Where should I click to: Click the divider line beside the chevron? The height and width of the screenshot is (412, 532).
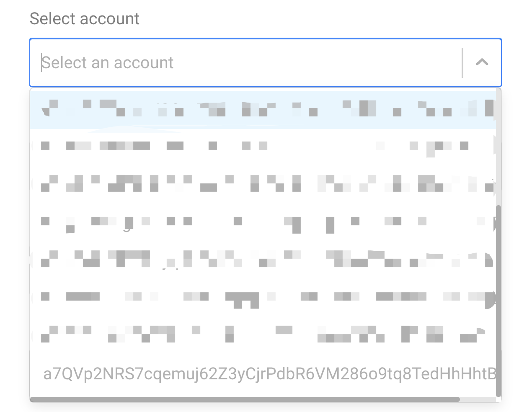click(462, 62)
